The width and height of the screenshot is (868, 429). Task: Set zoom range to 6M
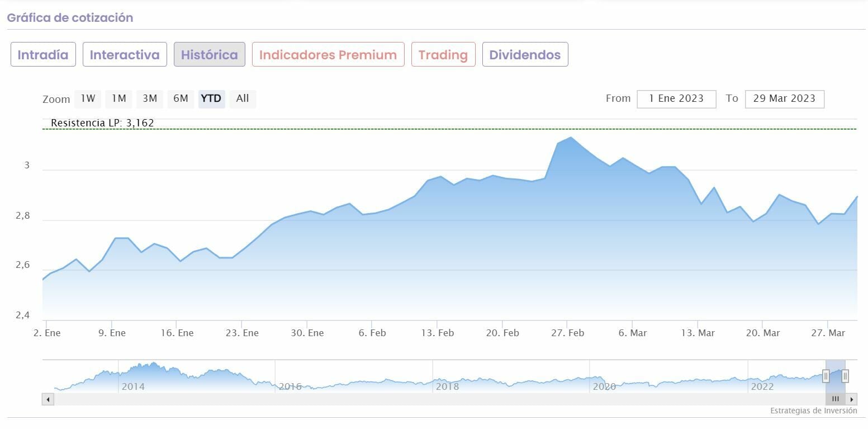tap(181, 99)
